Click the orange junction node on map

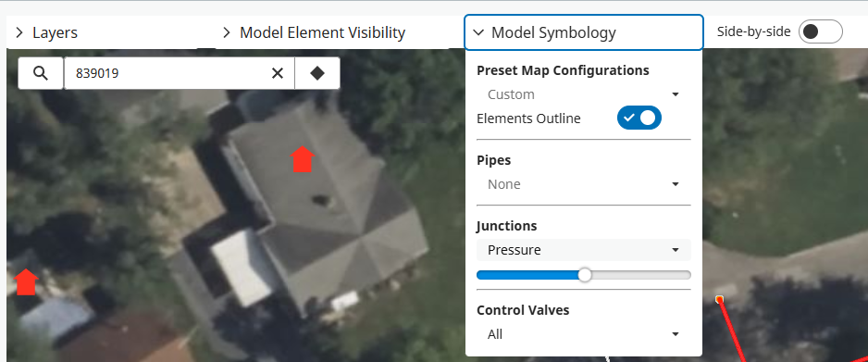pyautogui.click(x=719, y=299)
